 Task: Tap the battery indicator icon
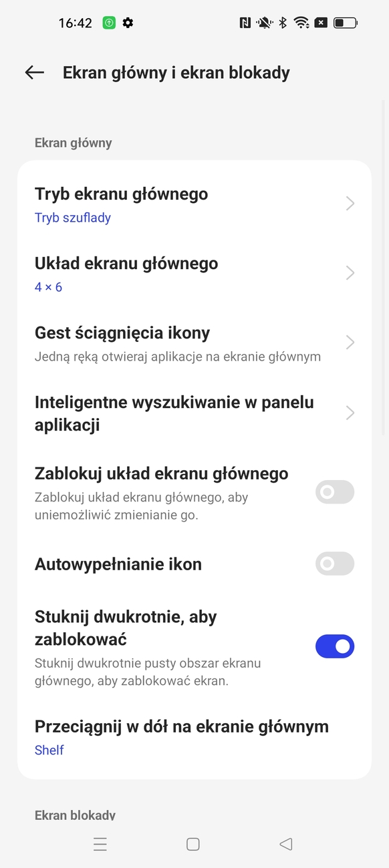tap(346, 23)
